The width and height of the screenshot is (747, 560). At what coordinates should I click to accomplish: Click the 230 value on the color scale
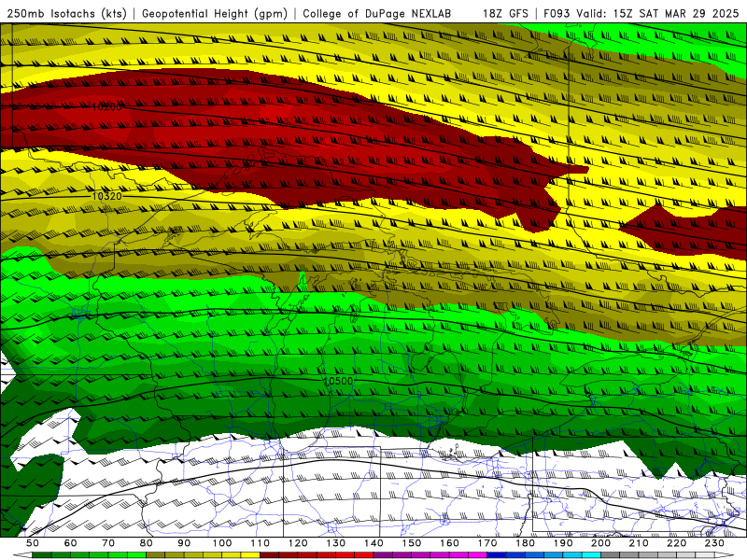(714, 543)
